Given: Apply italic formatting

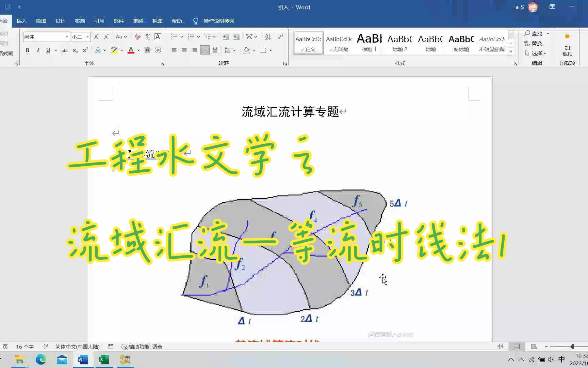Looking at the screenshot, I should pyautogui.click(x=38, y=50).
